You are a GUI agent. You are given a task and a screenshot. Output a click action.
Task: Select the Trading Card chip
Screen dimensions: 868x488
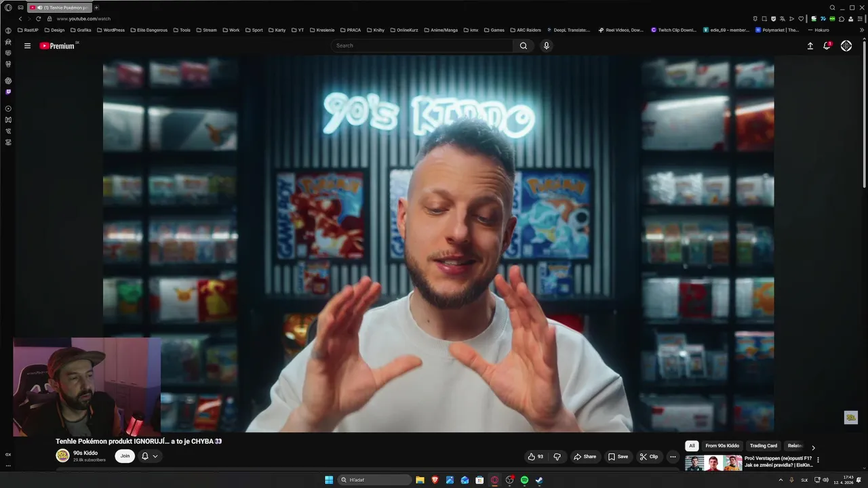[764, 446]
